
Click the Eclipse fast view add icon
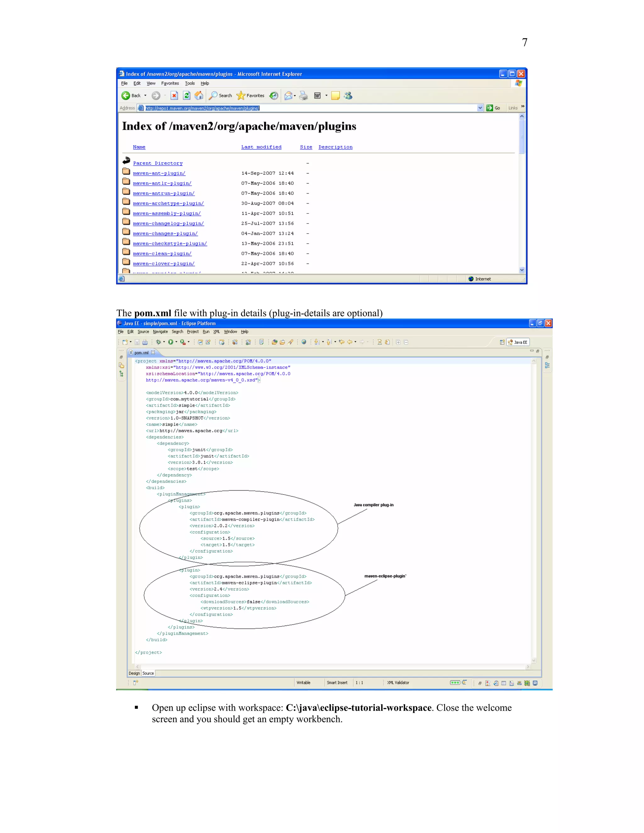coord(136,683)
